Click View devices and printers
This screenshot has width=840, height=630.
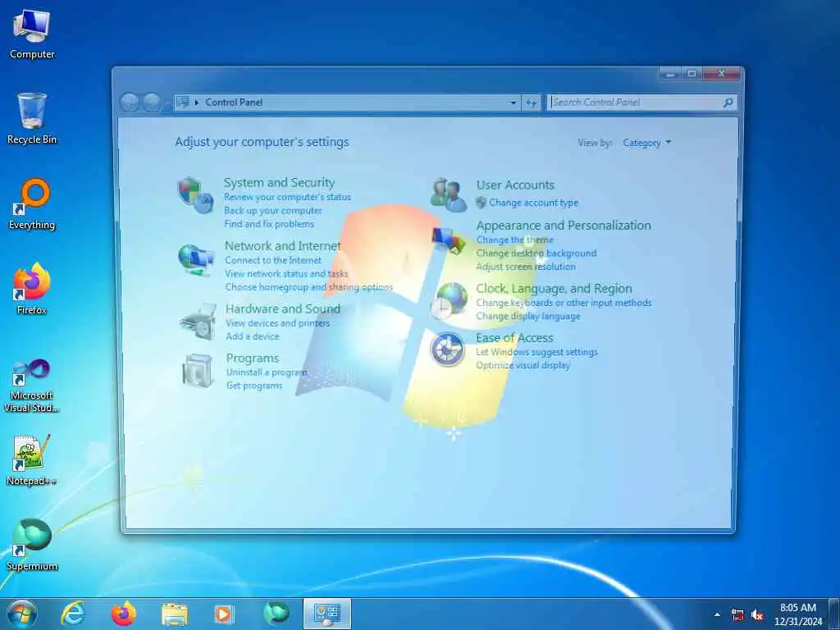277,323
